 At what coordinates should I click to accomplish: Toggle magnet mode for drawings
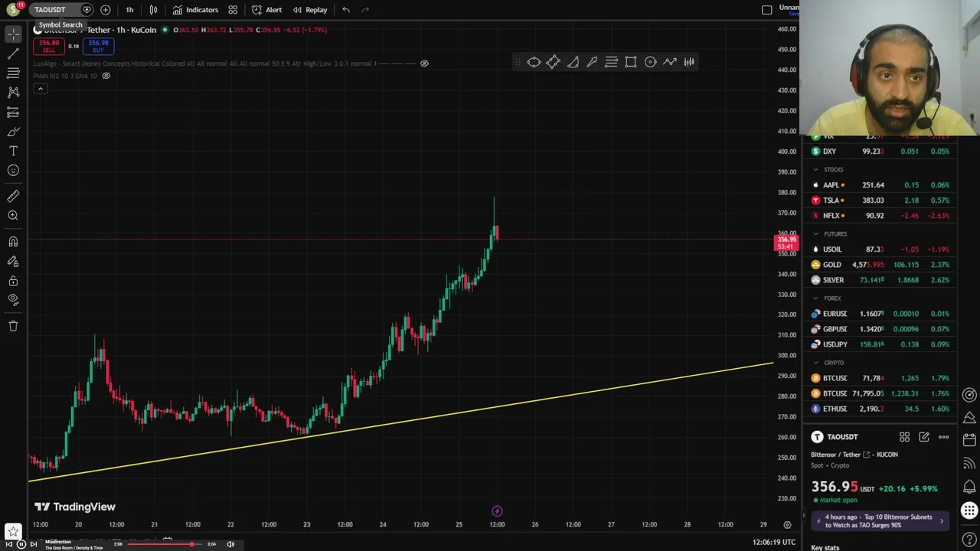point(13,242)
